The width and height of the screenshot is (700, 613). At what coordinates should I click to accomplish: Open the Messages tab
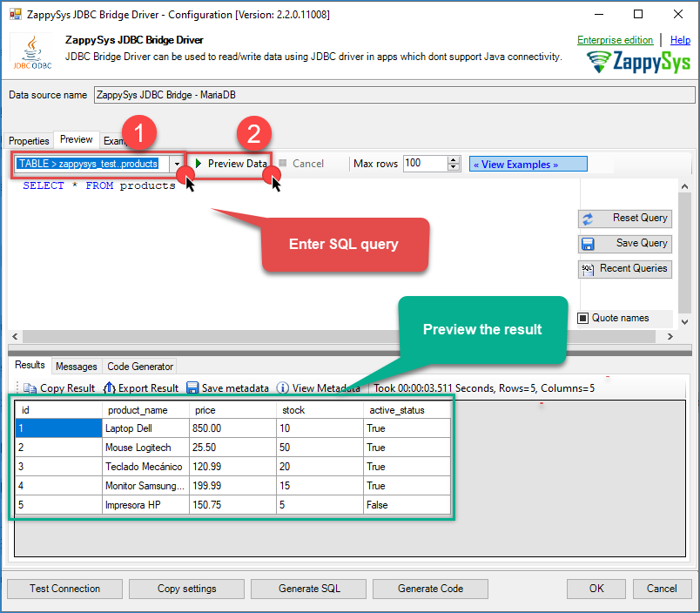77,367
